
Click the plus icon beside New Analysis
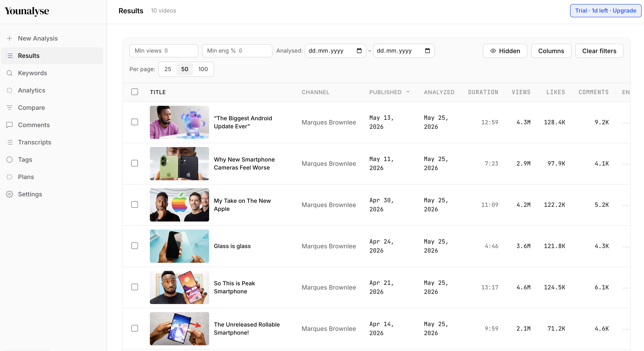click(x=9, y=38)
